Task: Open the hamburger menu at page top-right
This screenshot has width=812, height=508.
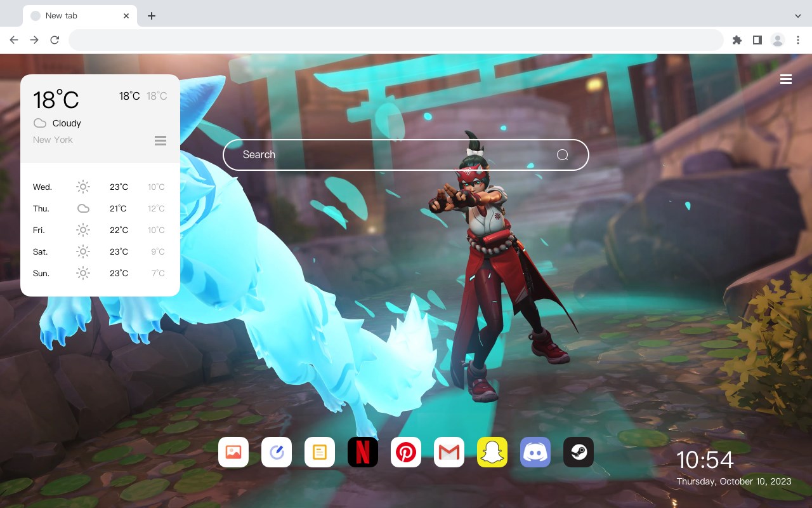Action: [x=786, y=79]
